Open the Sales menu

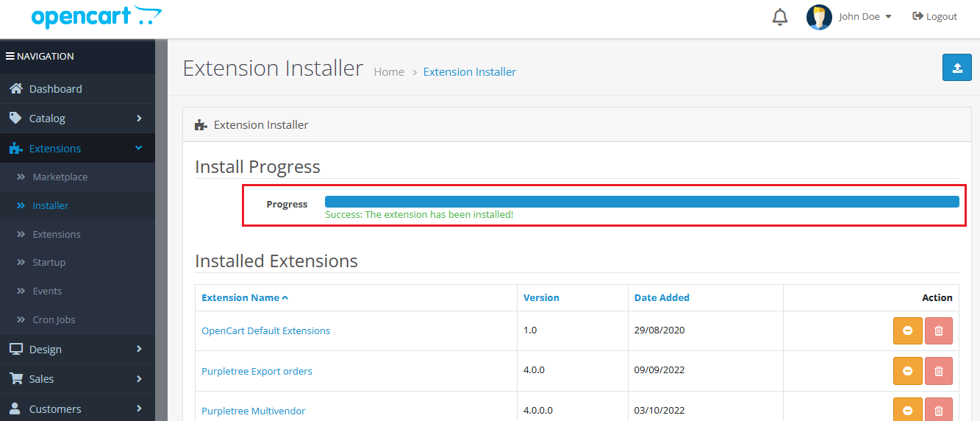coord(77,379)
